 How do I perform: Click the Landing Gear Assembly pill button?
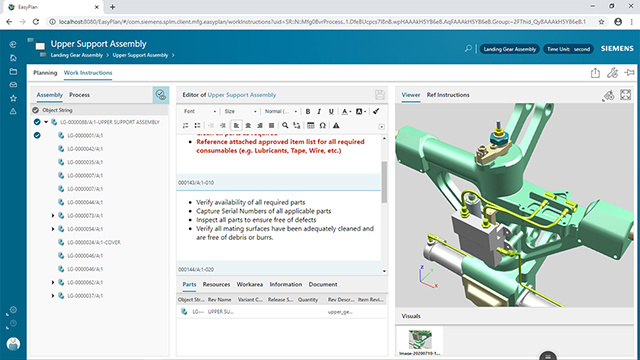(509, 49)
